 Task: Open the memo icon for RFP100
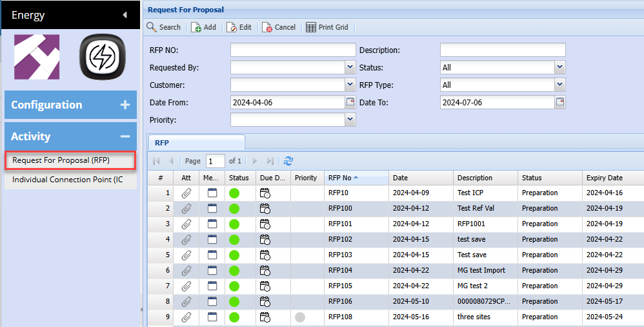212,208
